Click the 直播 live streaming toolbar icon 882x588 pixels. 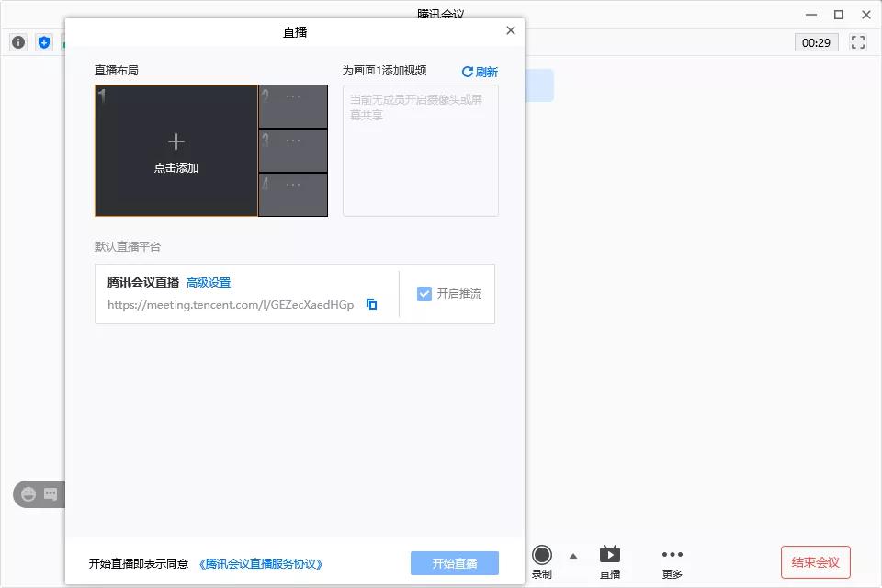point(610,552)
